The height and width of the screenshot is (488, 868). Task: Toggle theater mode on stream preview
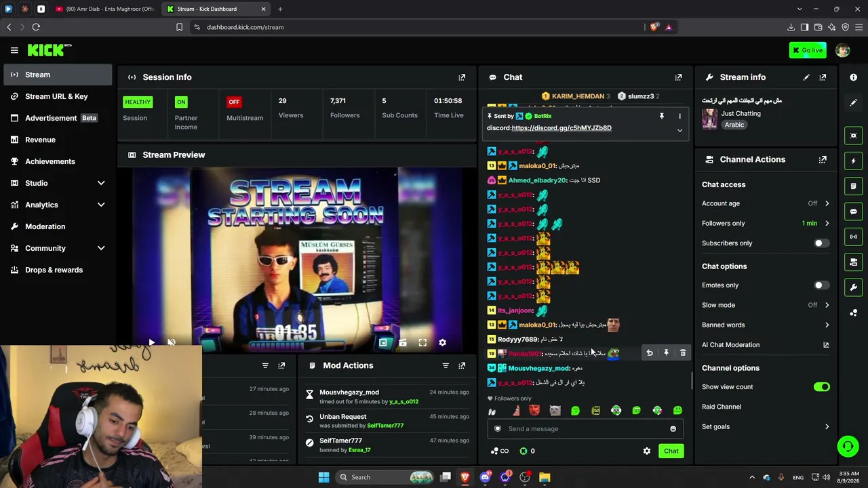click(x=403, y=343)
